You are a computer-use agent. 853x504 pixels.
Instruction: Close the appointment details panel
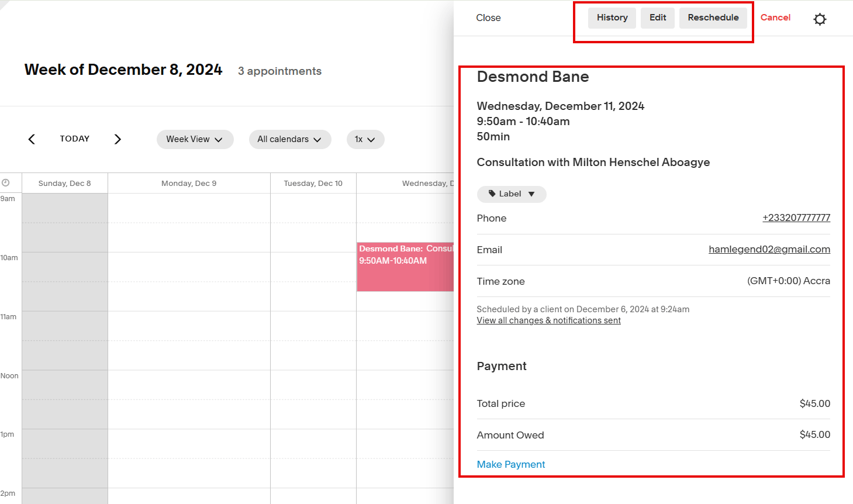488,18
